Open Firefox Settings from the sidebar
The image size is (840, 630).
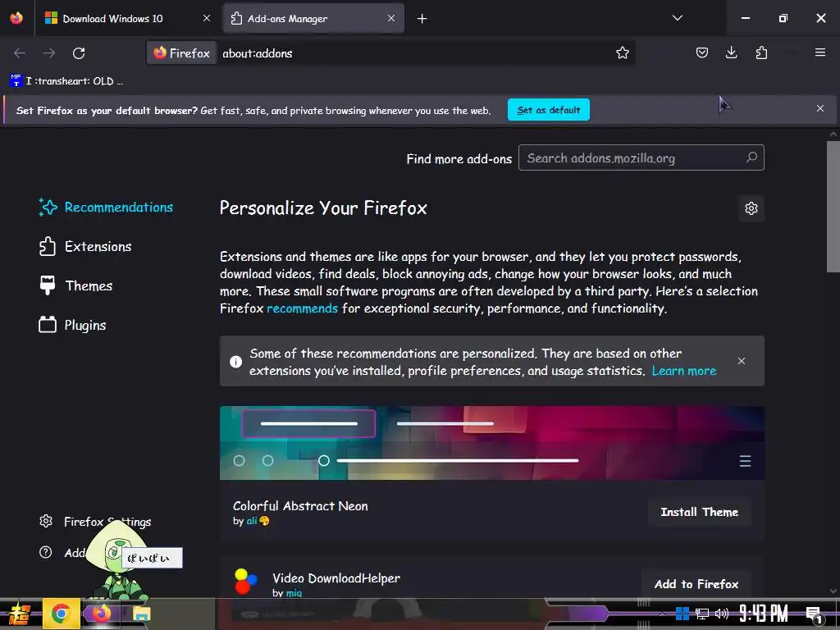95,521
